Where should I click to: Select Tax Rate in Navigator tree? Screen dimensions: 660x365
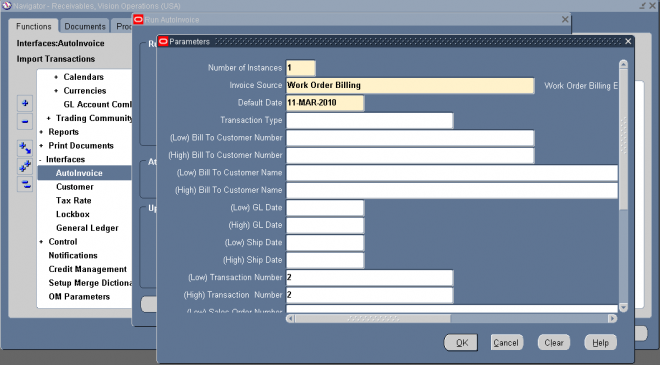[x=74, y=200]
